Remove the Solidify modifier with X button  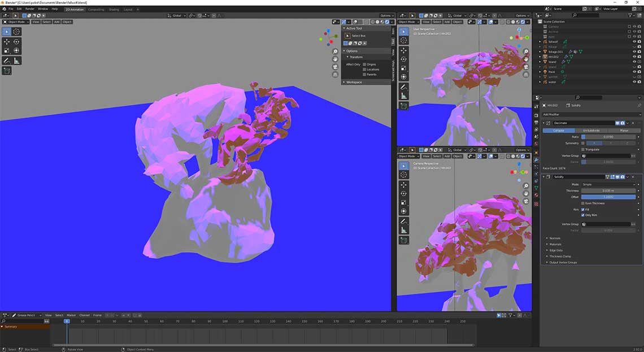click(x=633, y=177)
